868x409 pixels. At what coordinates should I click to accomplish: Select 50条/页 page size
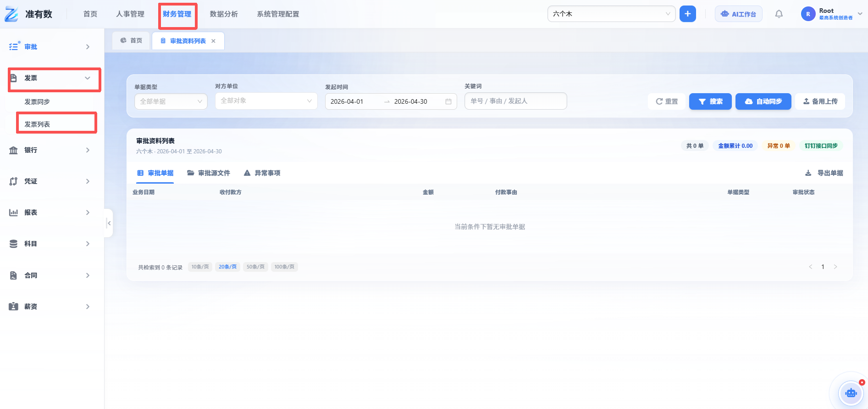(x=255, y=267)
